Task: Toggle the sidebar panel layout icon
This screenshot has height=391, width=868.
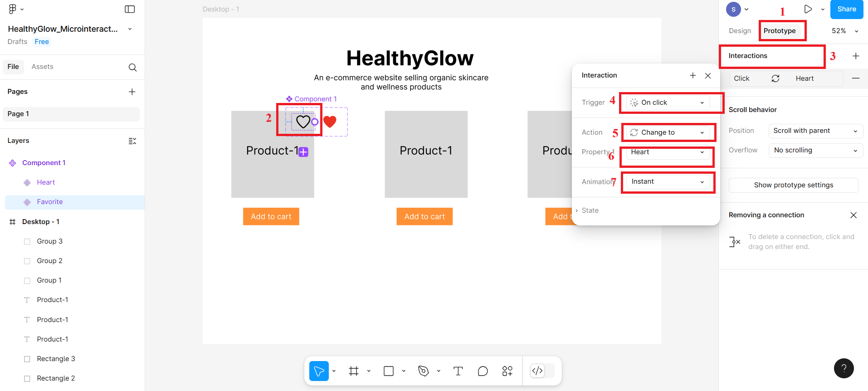Action: pyautogui.click(x=130, y=9)
